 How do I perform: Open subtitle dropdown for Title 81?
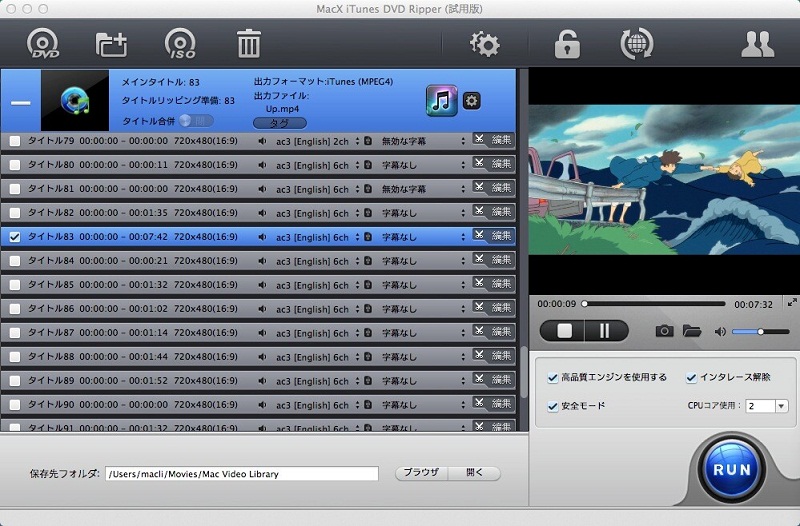tap(463, 189)
